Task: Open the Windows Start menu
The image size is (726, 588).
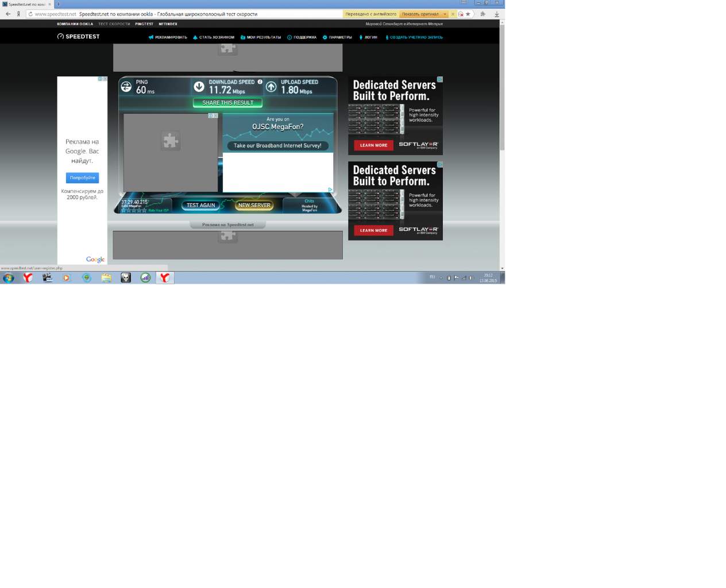Action: pyautogui.click(x=8, y=278)
